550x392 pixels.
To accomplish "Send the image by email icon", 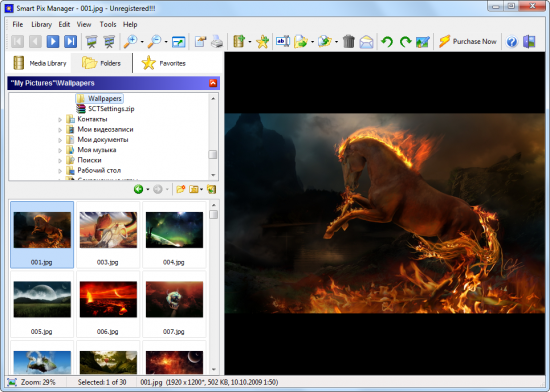I will point(366,42).
